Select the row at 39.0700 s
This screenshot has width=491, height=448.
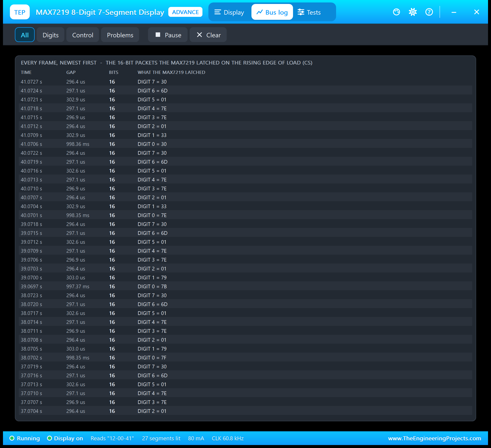pos(245,277)
